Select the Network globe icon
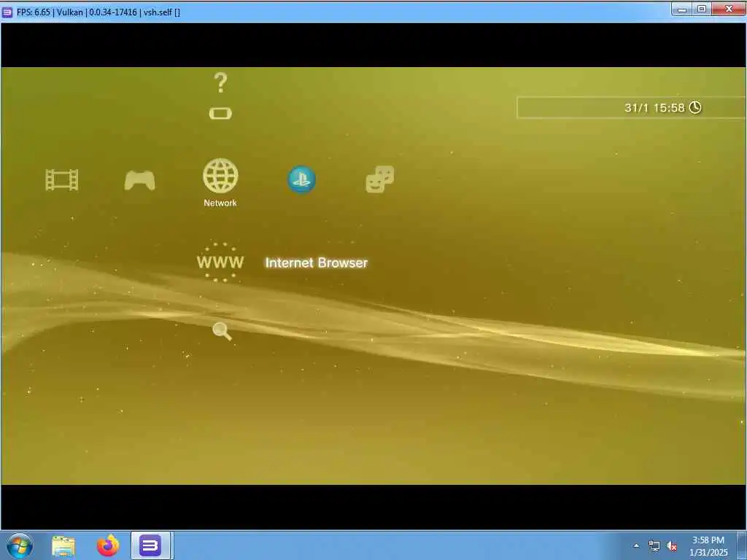Image resolution: width=747 pixels, height=560 pixels. pos(220,176)
